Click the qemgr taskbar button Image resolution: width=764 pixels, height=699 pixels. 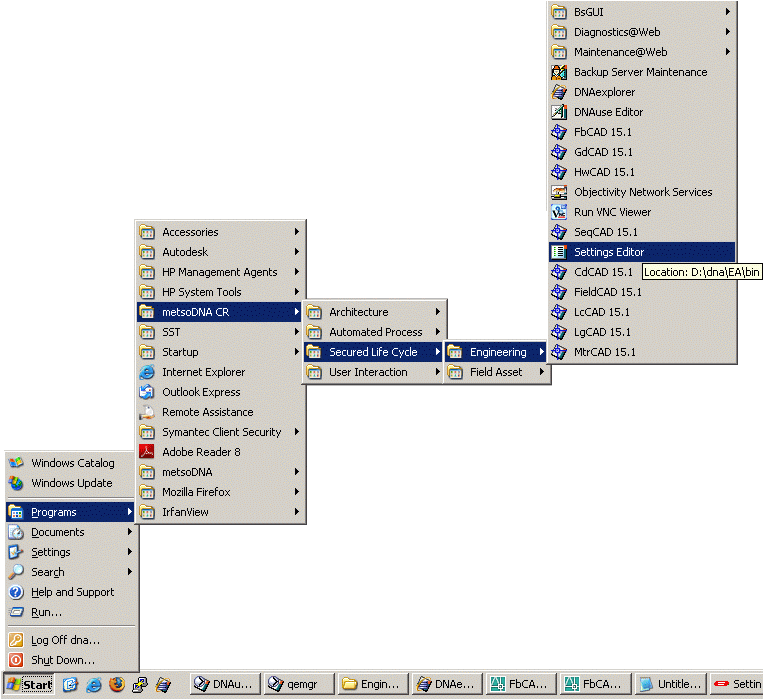coord(299,684)
